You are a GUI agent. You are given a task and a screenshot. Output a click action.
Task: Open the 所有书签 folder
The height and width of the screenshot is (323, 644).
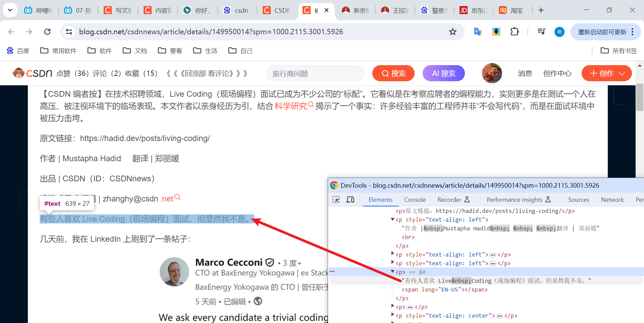coord(619,51)
